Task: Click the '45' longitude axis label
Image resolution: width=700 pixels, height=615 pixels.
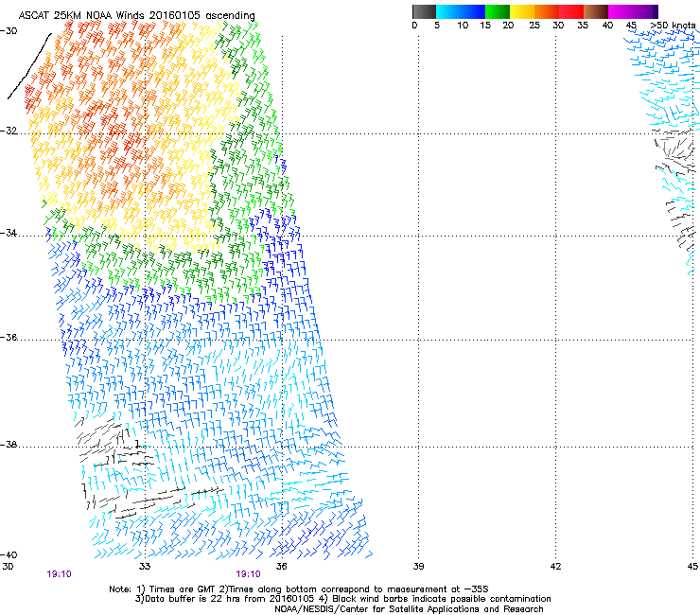Action: pyautogui.click(x=692, y=567)
